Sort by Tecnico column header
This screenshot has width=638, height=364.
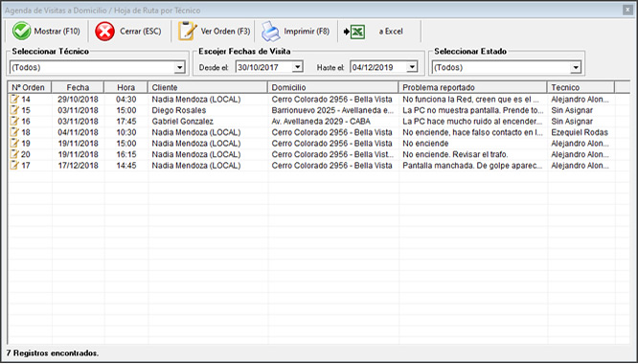[581, 87]
